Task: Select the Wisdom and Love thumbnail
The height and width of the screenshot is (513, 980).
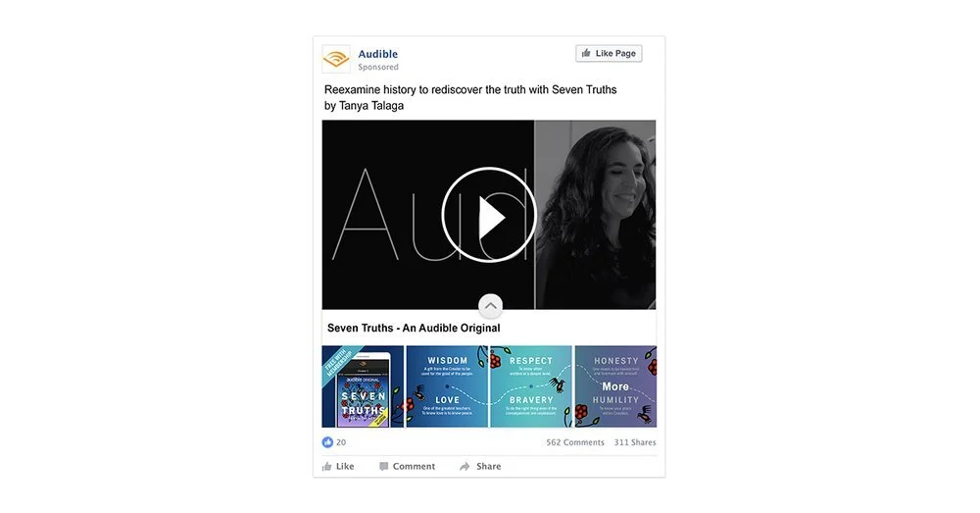Action: pos(448,386)
